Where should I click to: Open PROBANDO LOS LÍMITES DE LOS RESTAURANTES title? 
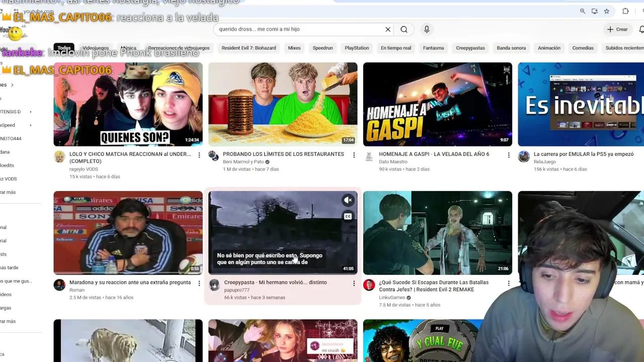tap(283, 154)
